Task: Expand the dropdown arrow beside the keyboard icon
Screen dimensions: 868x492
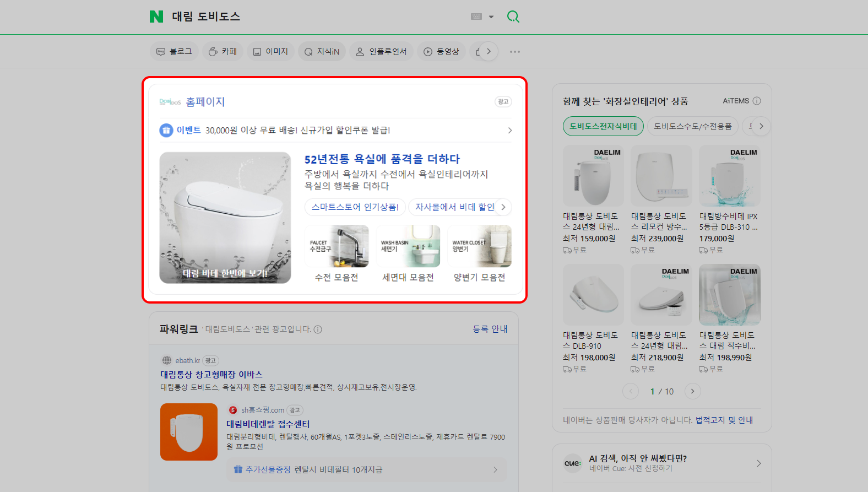Action: point(491,17)
